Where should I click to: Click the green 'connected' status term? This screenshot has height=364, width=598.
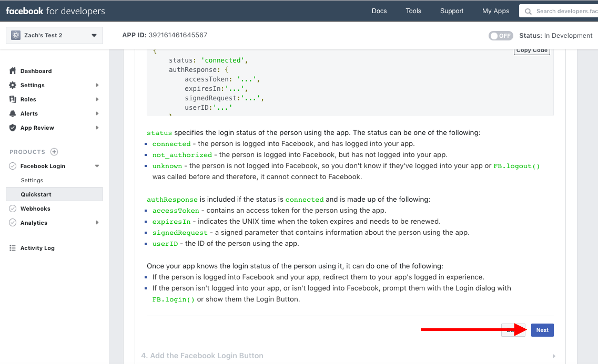click(171, 144)
